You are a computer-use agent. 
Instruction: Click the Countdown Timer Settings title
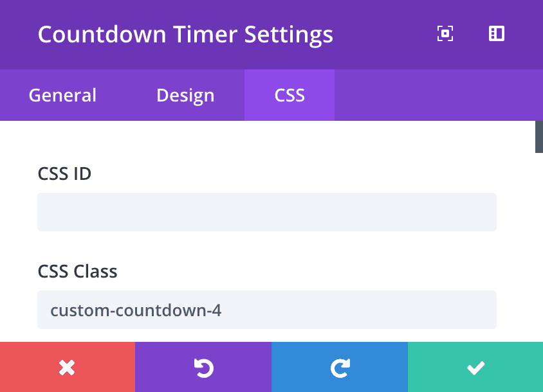click(186, 34)
